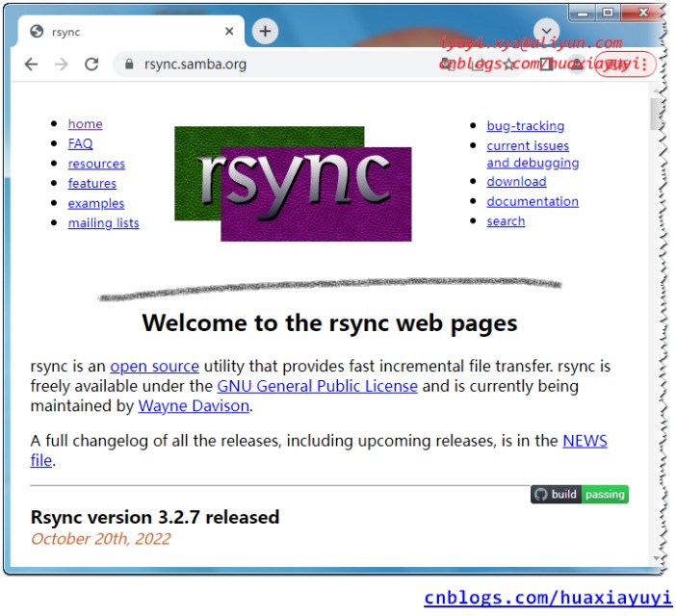The image size is (676, 616).
Task: Click the scrollbar down arrow
Action: [656, 558]
